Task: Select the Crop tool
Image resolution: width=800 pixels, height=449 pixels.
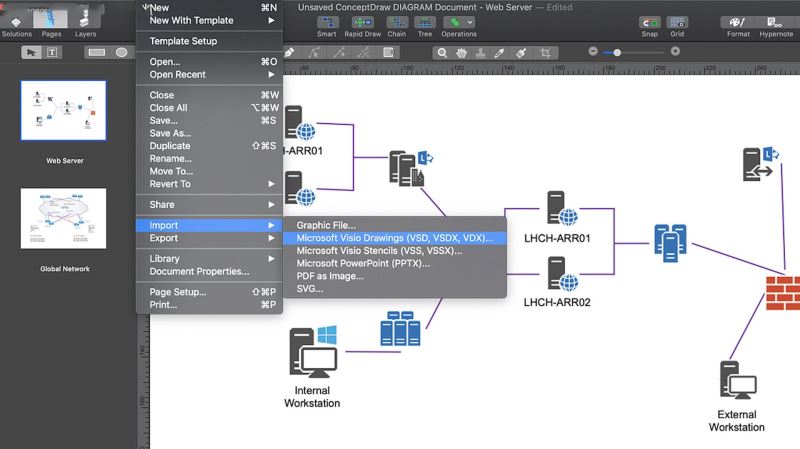Action: pyautogui.click(x=545, y=53)
